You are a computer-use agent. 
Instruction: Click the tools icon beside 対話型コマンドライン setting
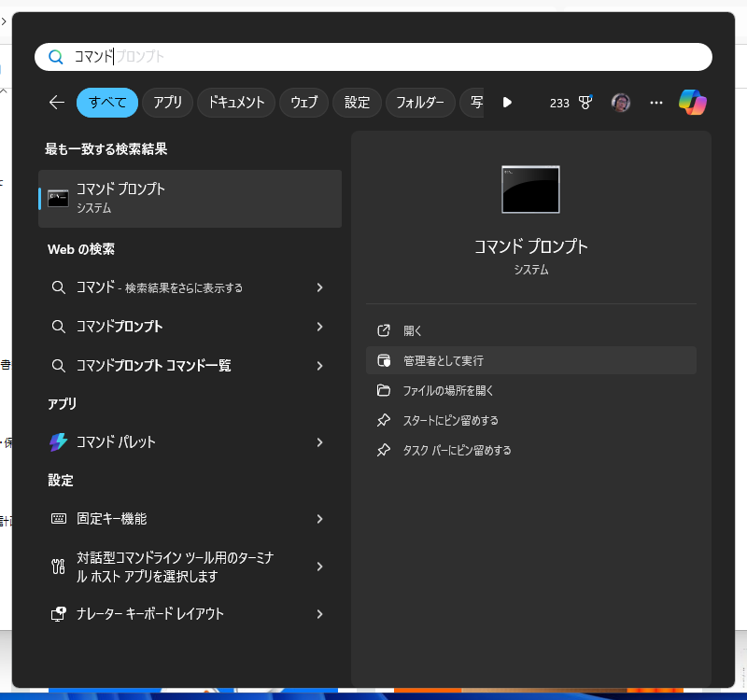click(59, 567)
